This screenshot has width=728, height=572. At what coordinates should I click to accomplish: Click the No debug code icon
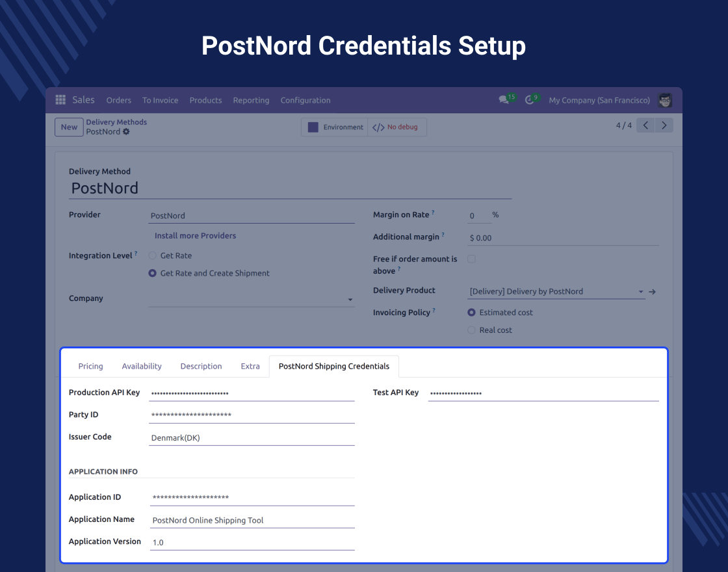378,127
